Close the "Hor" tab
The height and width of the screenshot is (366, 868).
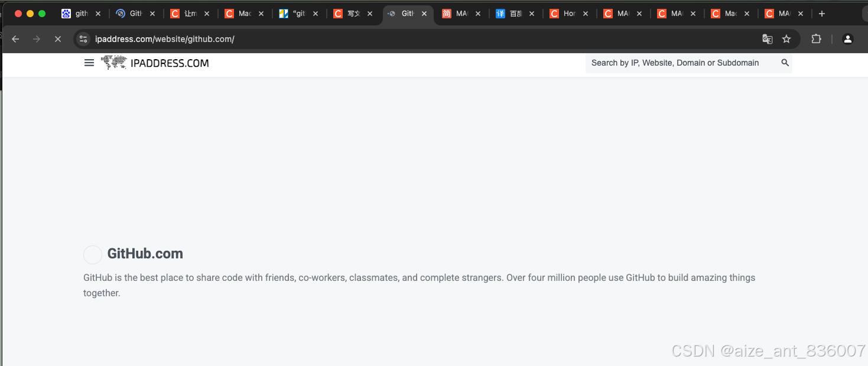[x=586, y=14]
